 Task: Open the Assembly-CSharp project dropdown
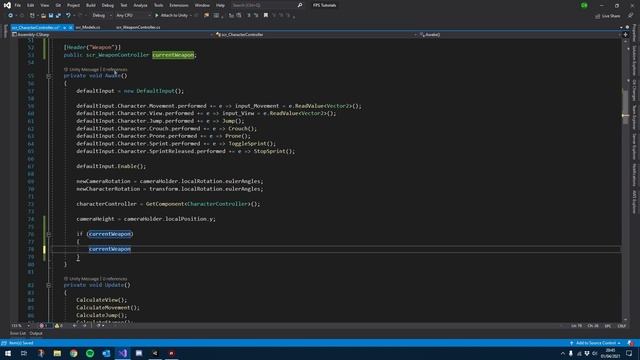pos(112,35)
